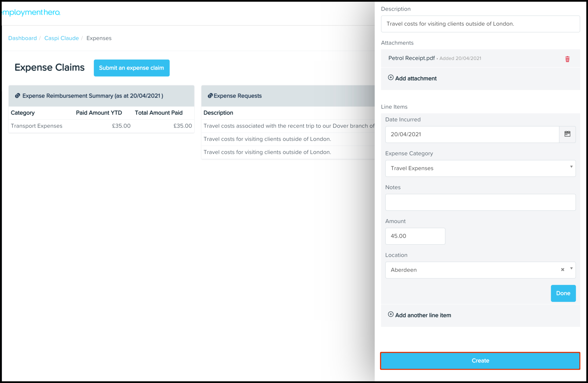588x383 pixels.
Task: Click the Date Incurred input field
Action: [x=472, y=135]
